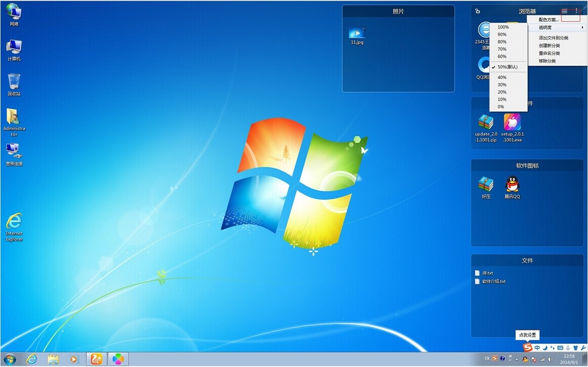Click the three-dot more icon in 浏览器 panel
Screen dimensions: 588x367
pos(576,11)
